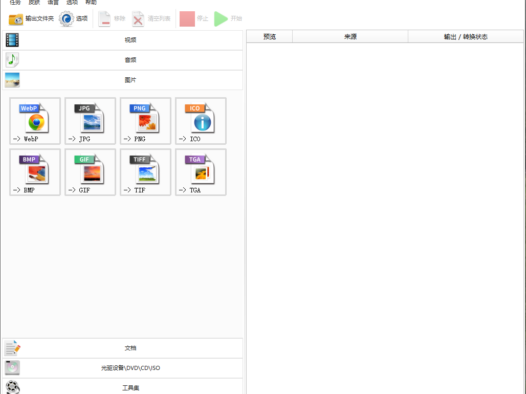Viewport: 526px width, 394px height.
Task: Select the -> GIF conversion icon
Action: (90, 172)
